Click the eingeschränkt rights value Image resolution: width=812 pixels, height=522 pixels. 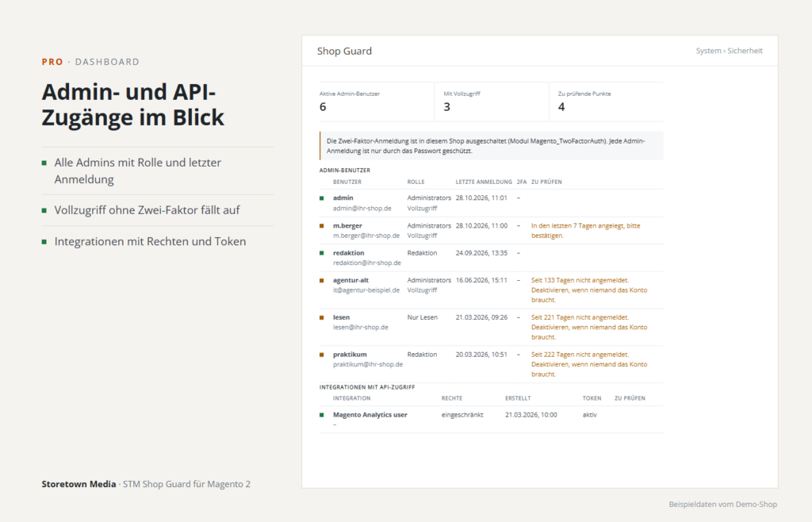[462, 415]
